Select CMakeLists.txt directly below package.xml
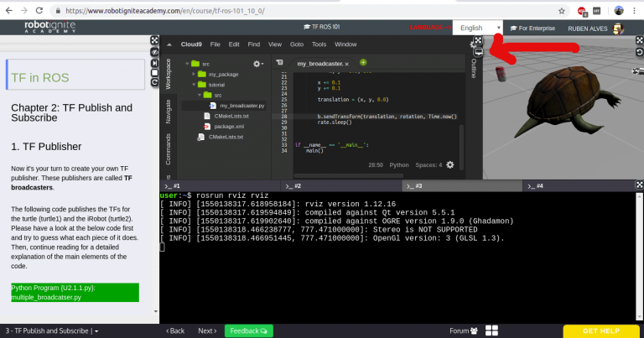This screenshot has height=338, width=644. 226,137
